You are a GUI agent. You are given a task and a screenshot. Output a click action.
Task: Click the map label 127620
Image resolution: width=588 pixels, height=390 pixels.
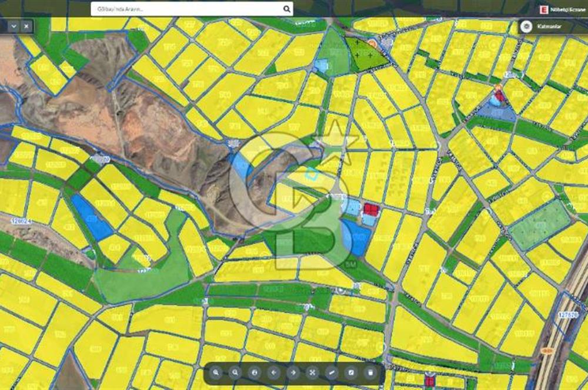pos(568,315)
